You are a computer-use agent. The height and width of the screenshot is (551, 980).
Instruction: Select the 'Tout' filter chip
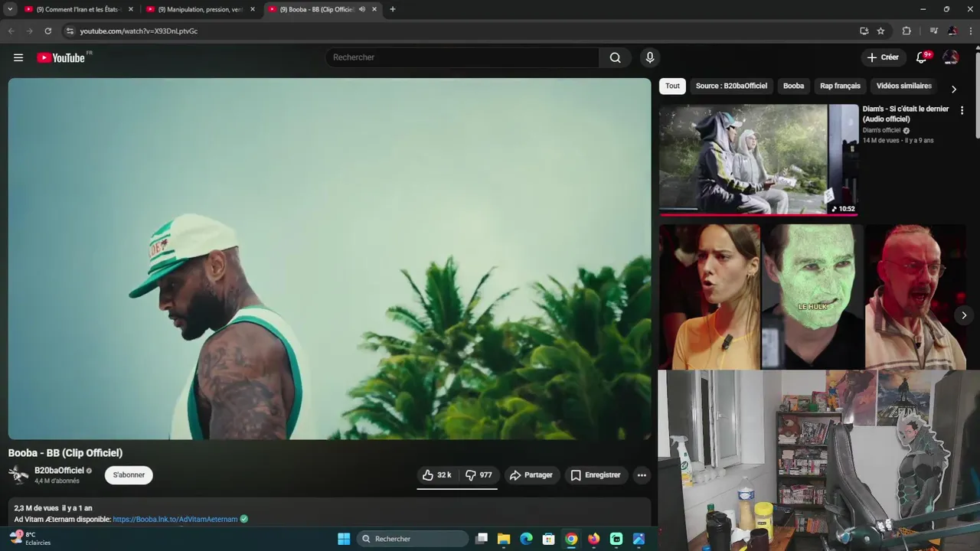pyautogui.click(x=672, y=86)
